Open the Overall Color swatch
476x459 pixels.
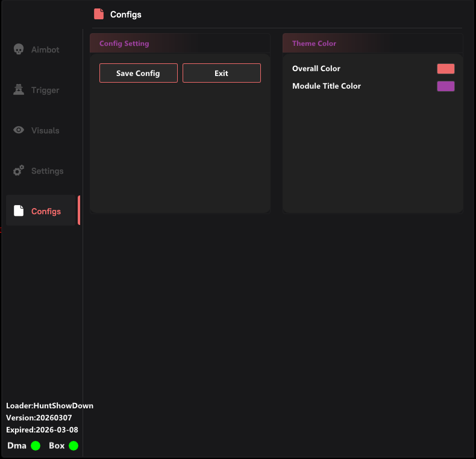coord(445,69)
